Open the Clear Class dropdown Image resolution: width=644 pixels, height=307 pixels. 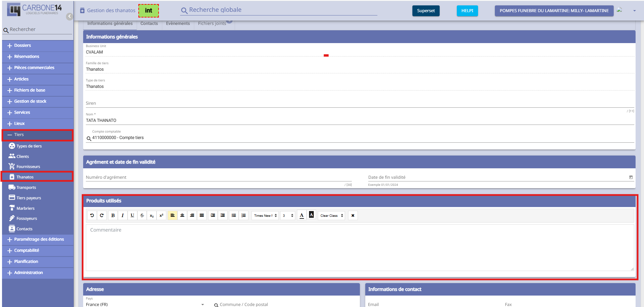coord(332,215)
